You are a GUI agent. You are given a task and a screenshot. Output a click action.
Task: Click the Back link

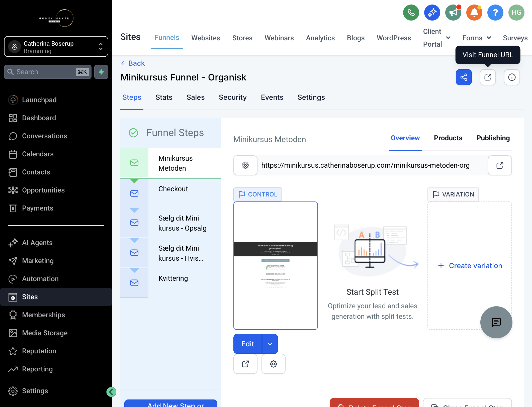pos(133,63)
